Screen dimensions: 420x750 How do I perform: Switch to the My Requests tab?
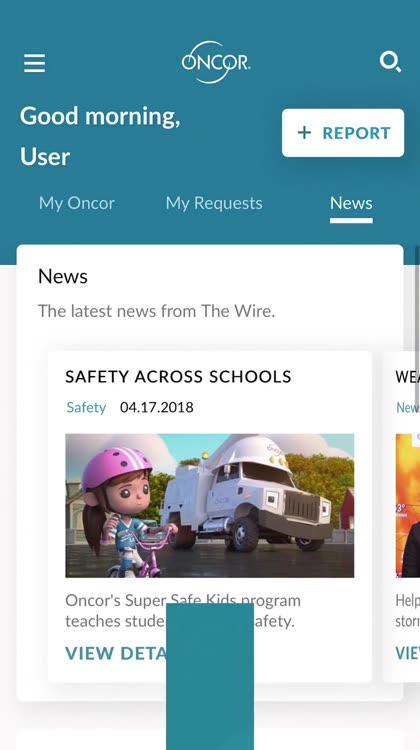tap(214, 203)
